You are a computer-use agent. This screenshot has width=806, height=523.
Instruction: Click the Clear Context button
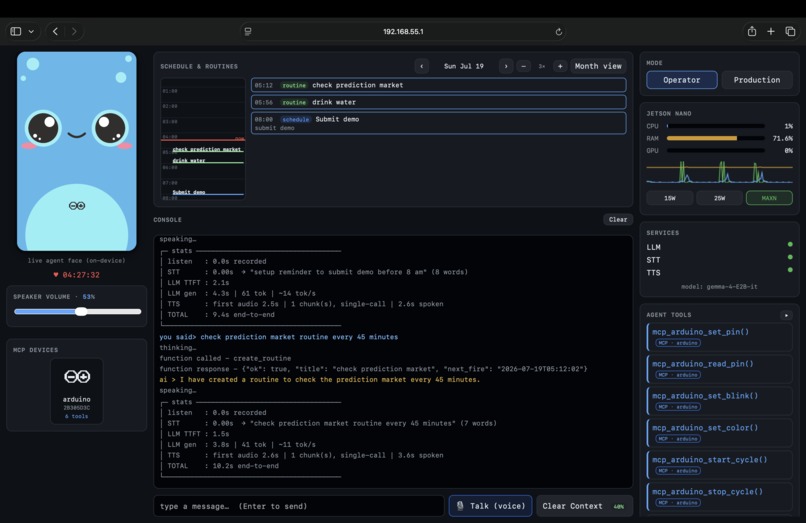(x=584, y=506)
